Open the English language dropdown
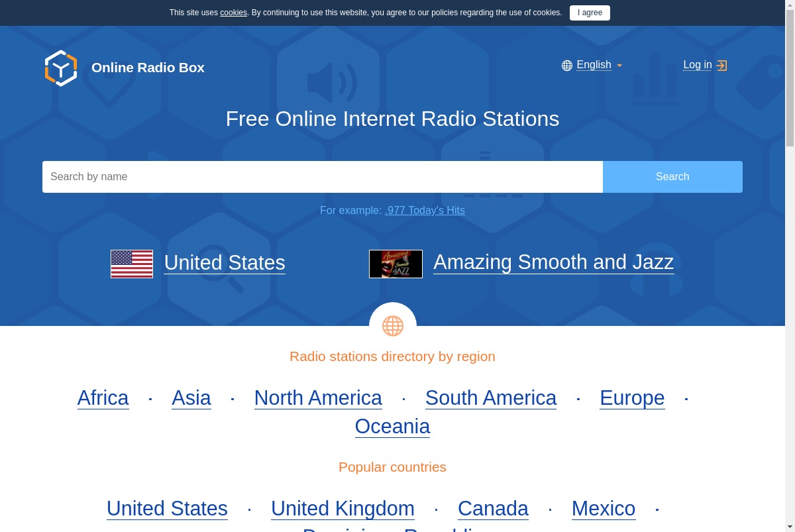The height and width of the screenshot is (532, 795). click(594, 65)
